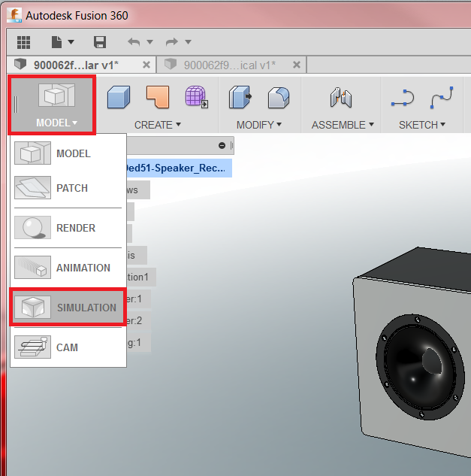471x476 pixels.
Task: Click the Autodesk Fusion 360 app icon
Action: click(x=14, y=15)
